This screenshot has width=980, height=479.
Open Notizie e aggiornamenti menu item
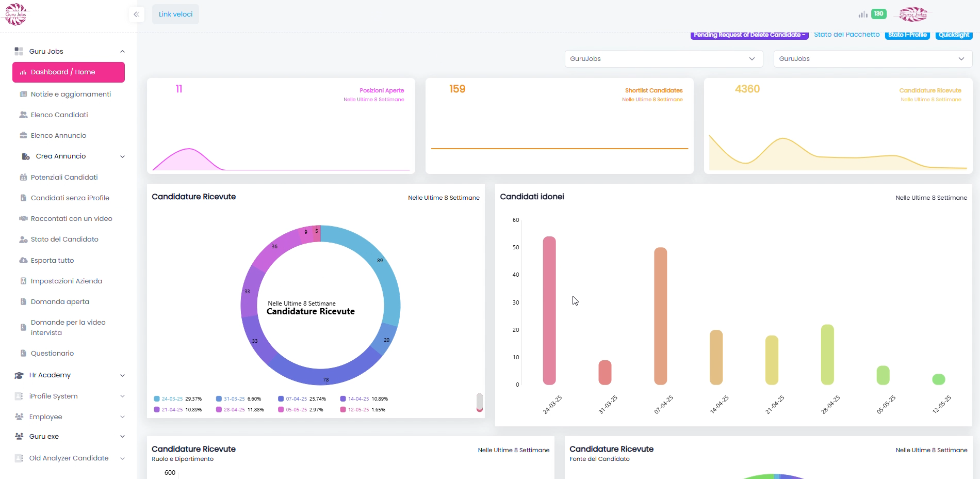pyautogui.click(x=71, y=94)
